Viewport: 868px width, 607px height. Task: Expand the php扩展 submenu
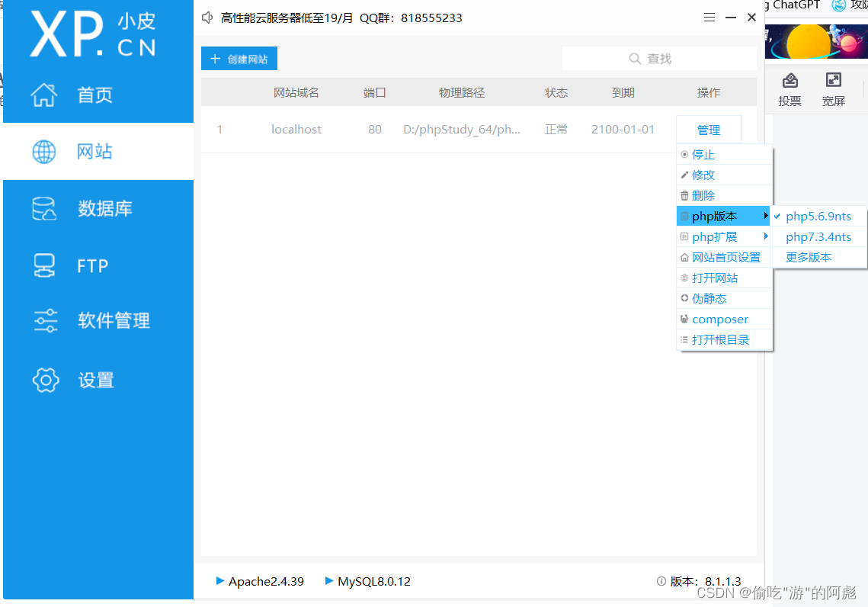pos(716,236)
